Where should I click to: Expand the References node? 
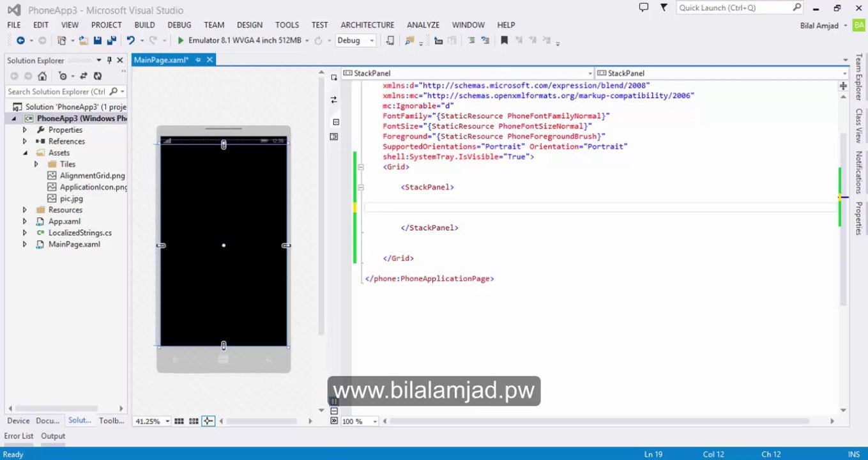[x=25, y=141]
